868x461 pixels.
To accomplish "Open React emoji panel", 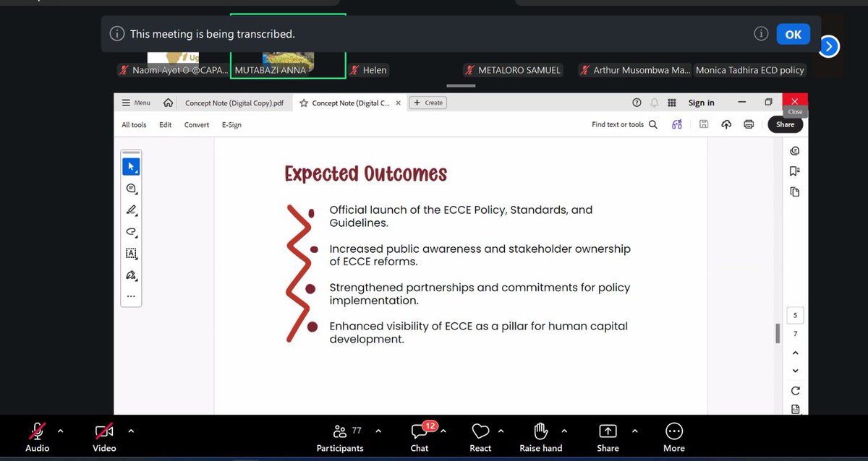I will 480,438.
